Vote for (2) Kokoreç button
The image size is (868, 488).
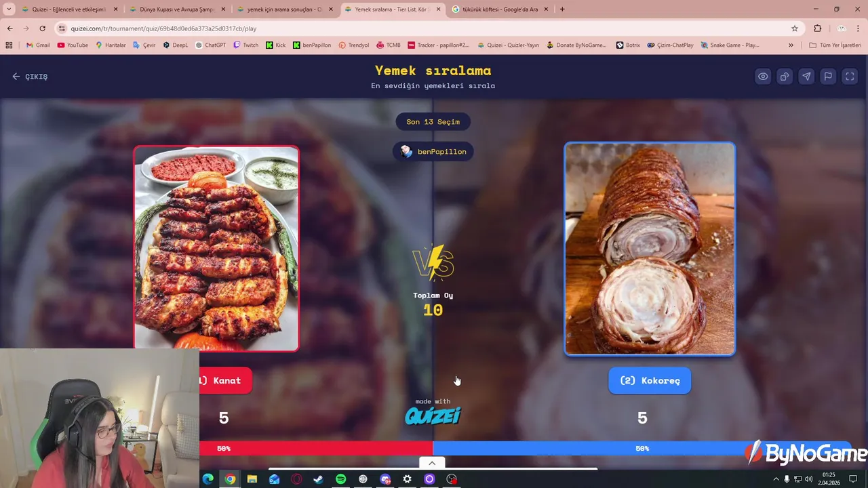tap(650, 380)
